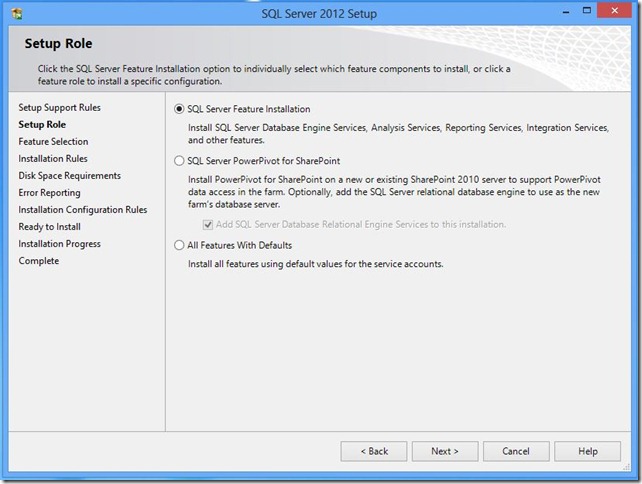Screen dimensions: 642x484
Task: Select Error Reporting step in sidebar
Action: pyautogui.click(x=49, y=192)
